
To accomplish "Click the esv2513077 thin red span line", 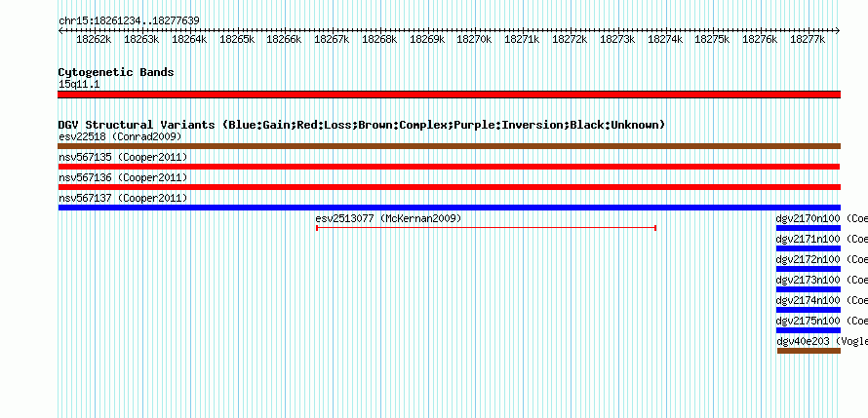I will [x=486, y=228].
